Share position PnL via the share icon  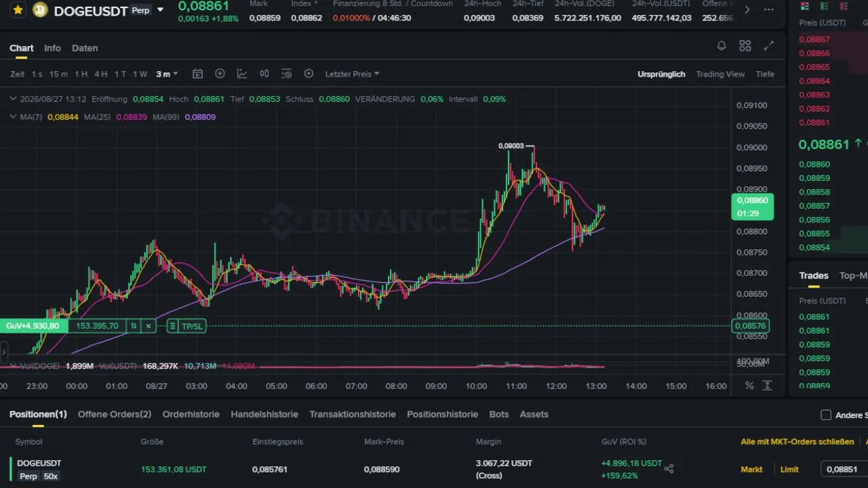[669, 468]
